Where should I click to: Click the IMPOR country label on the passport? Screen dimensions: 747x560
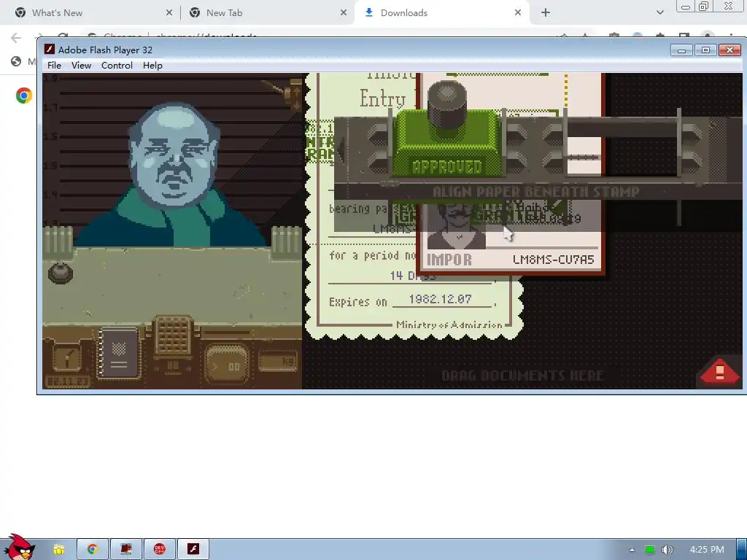(449, 260)
